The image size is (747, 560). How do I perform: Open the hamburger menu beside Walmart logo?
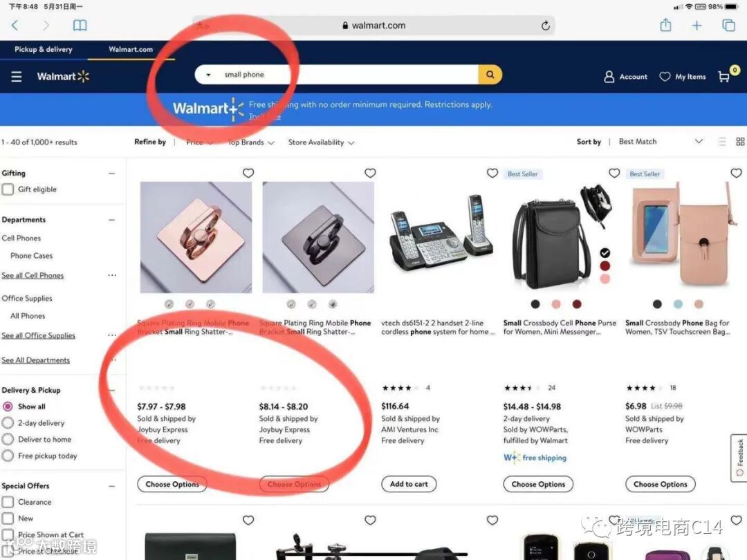click(16, 76)
